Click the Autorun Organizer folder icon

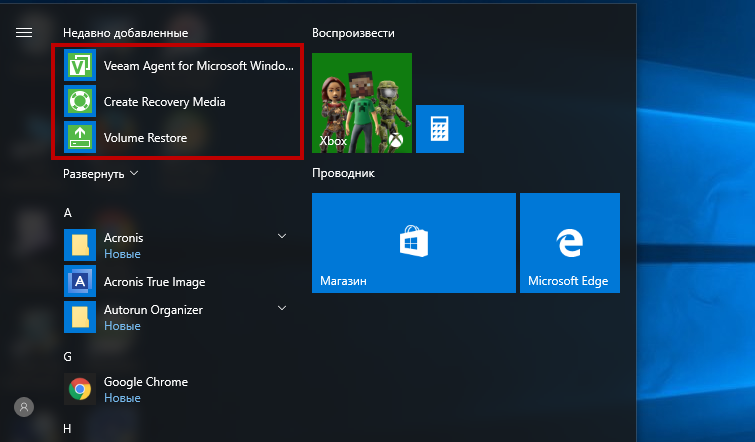pos(80,317)
